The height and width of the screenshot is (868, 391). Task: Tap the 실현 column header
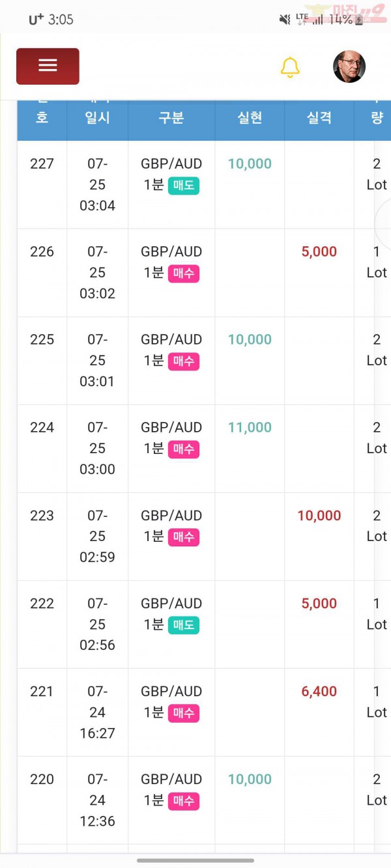point(250,117)
